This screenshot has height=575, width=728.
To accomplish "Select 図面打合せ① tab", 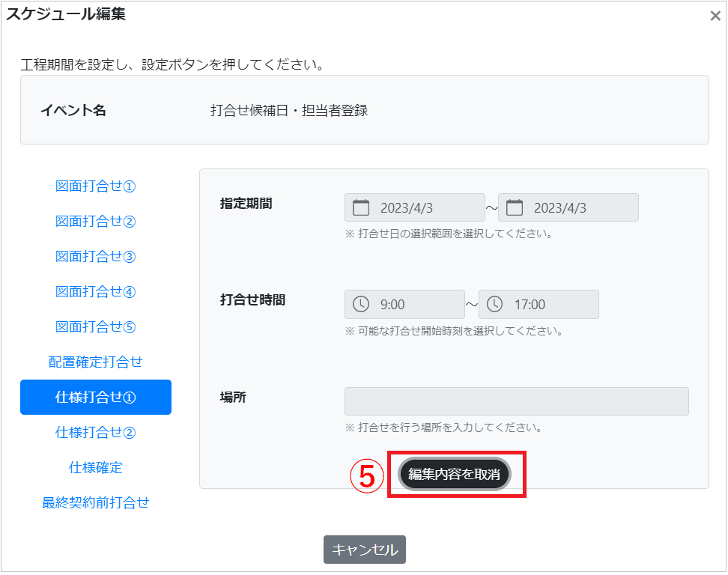I will coord(95,186).
